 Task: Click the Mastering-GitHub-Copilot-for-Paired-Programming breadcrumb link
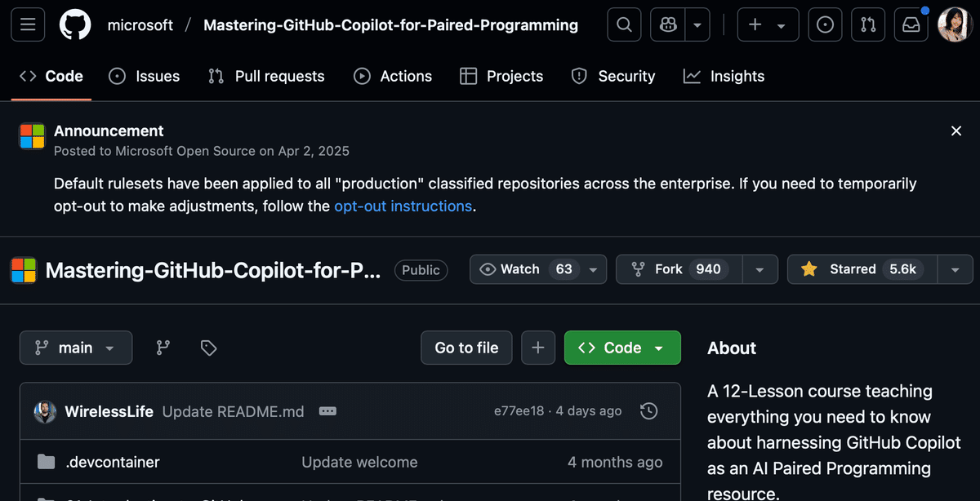coord(390,25)
